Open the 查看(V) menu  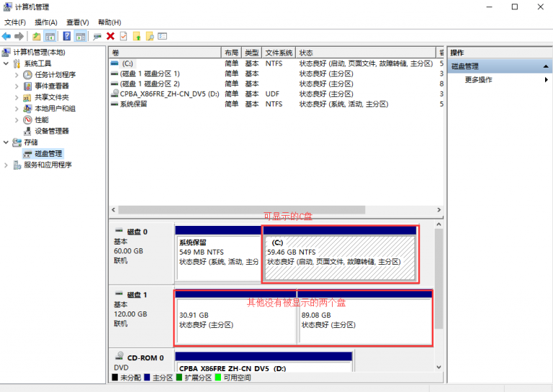pyautogui.click(x=77, y=22)
